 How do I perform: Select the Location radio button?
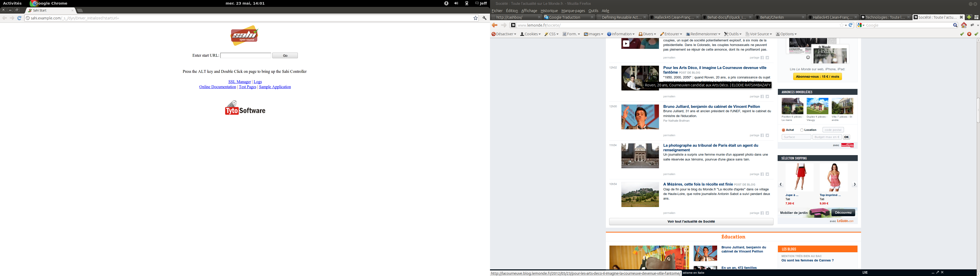point(802,130)
